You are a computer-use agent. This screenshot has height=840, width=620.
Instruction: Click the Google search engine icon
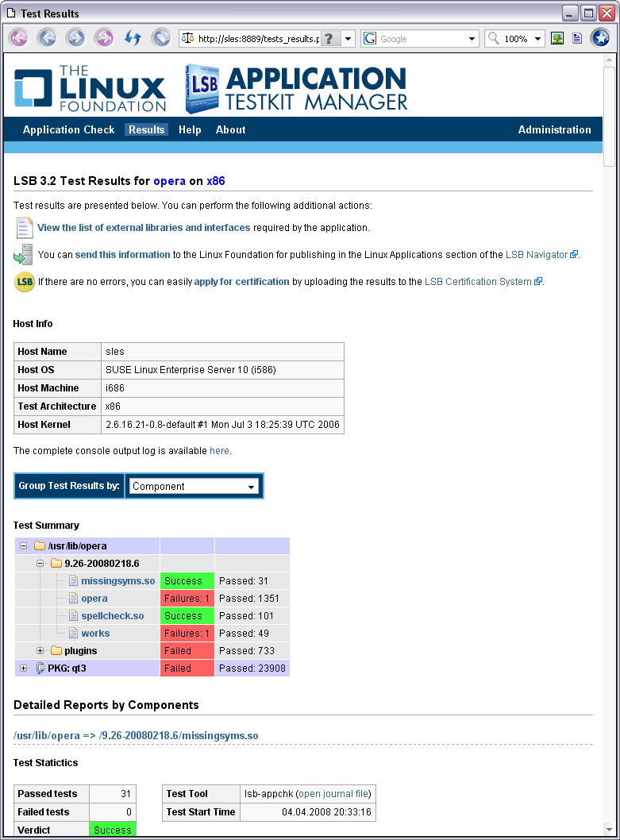[370, 39]
